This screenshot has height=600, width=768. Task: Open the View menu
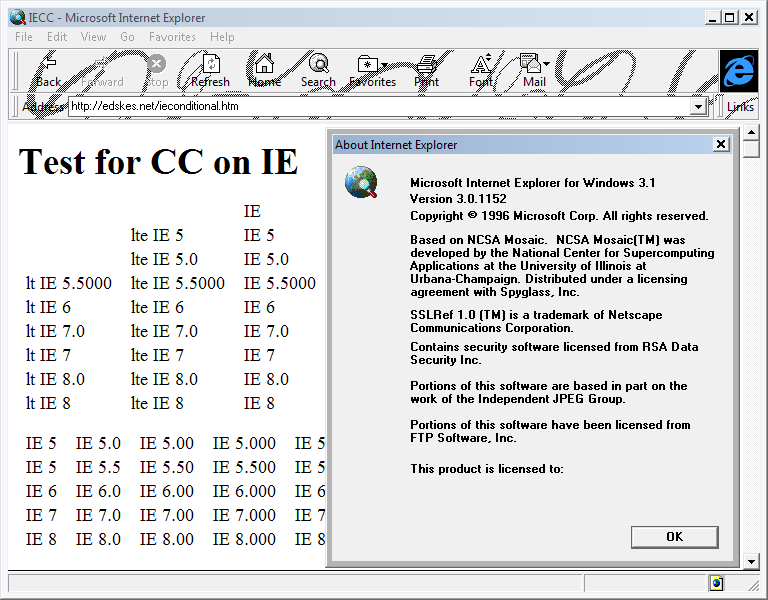pos(93,37)
